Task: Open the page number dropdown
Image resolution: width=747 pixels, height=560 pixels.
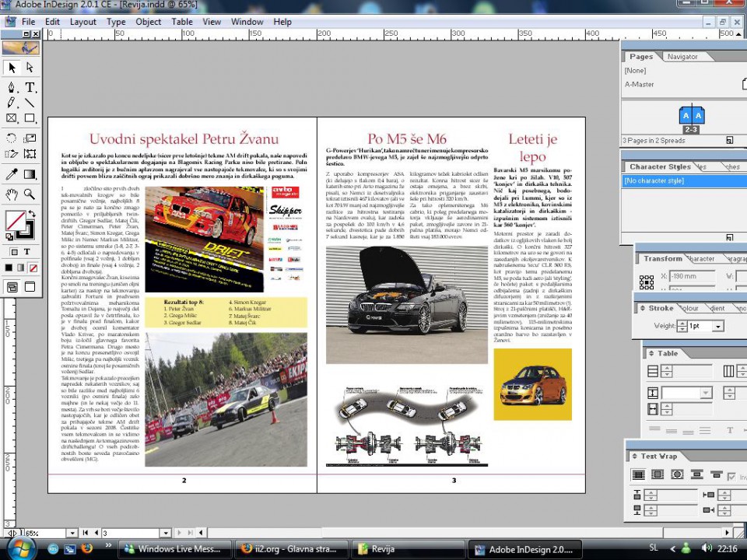Action: pos(165,534)
